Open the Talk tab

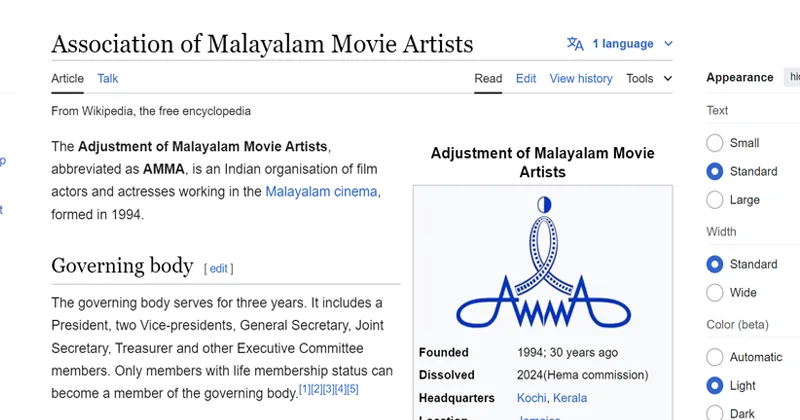pyautogui.click(x=108, y=79)
